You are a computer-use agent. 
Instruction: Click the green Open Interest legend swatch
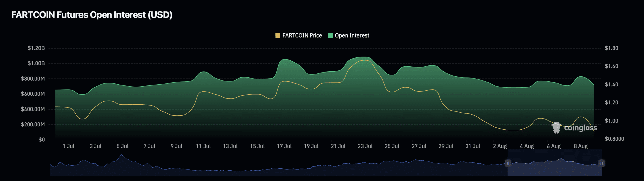coord(330,35)
